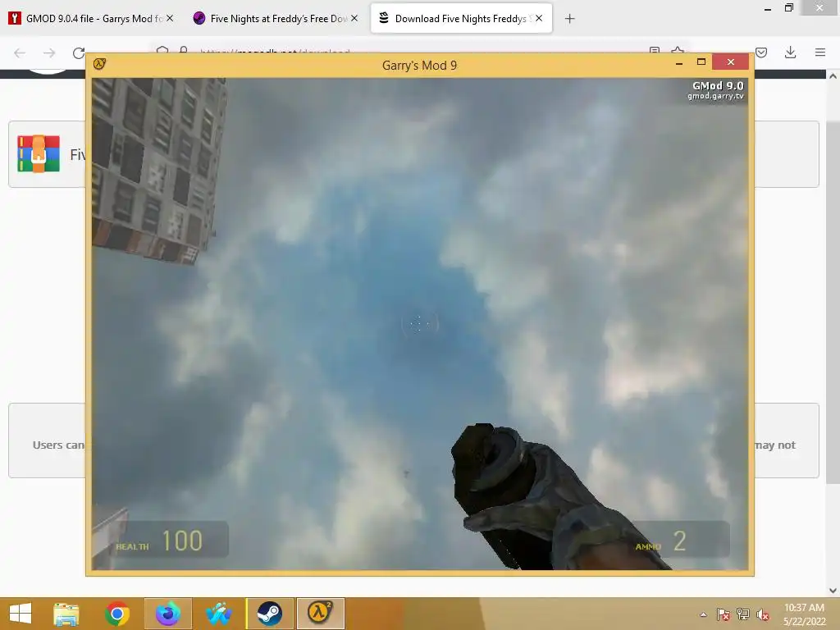840x630 pixels.
Task: Launch Google Chrome from the taskbar
Action: pos(116,614)
